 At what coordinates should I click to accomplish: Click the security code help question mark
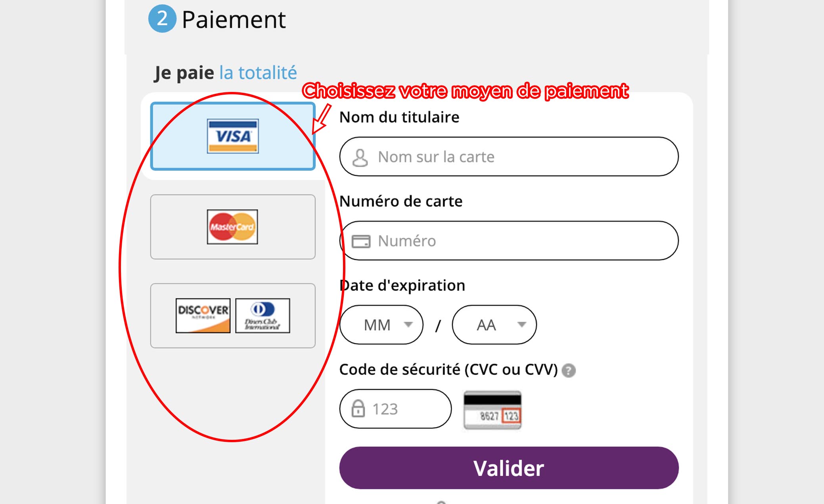(569, 370)
